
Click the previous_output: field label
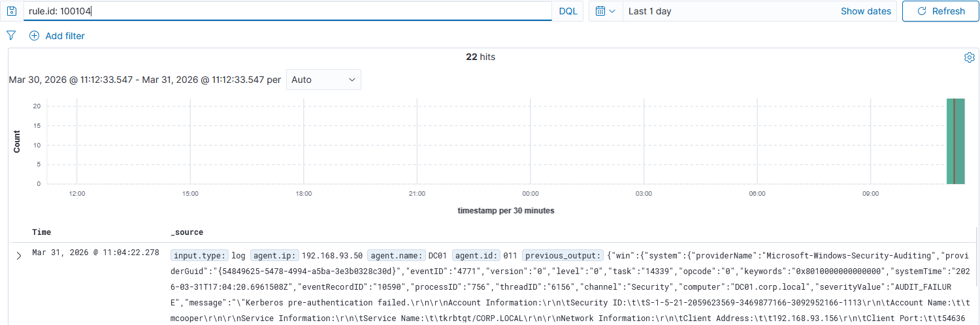[x=563, y=255]
